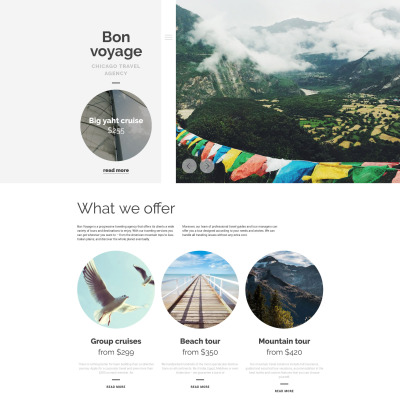Viewport: 400px width, 400px height.
Task: Click read more under Group cruises
Action: 116,387
